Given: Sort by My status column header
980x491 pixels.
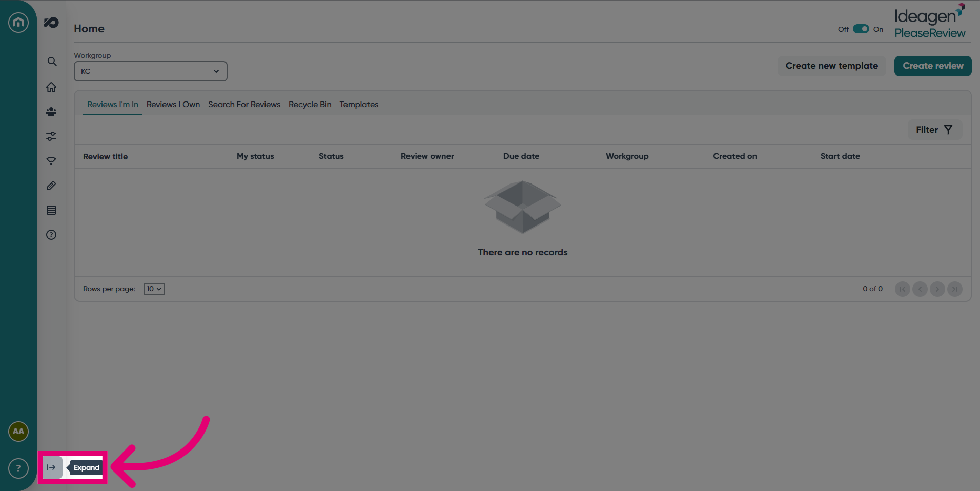Looking at the screenshot, I should point(255,156).
